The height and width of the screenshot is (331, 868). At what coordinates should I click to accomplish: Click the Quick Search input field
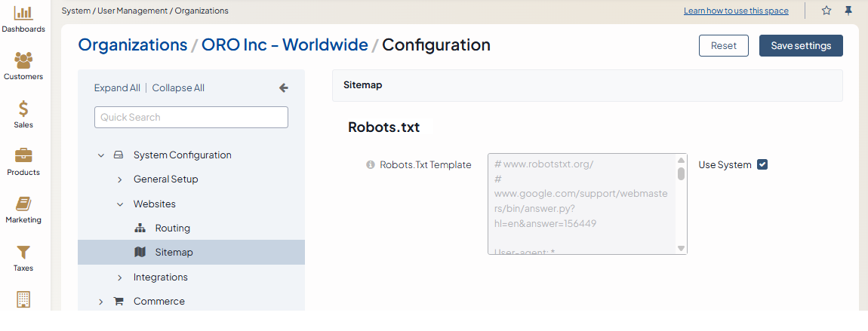pyautogui.click(x=191, y=118)
